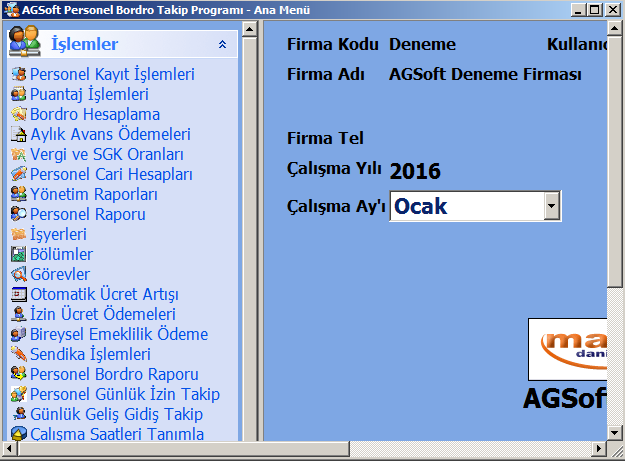Click the AGSoft Deneme Firması name
The height and width of the screenshot is (461, 625).
click(x=485, y=75)
